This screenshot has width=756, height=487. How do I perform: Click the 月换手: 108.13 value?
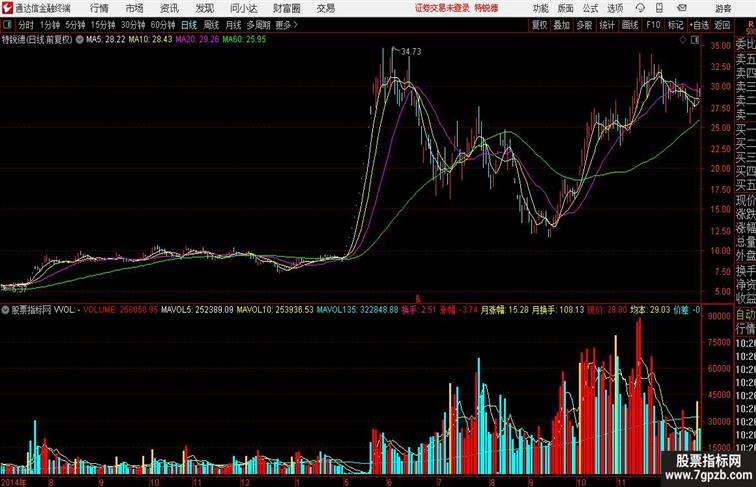(x=558, y=310)
